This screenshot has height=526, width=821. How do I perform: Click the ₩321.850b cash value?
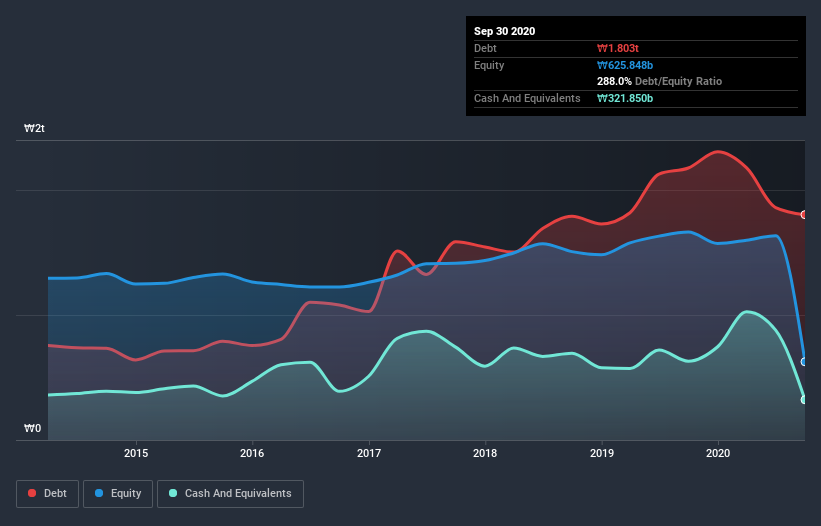click(x=625, y=98)
